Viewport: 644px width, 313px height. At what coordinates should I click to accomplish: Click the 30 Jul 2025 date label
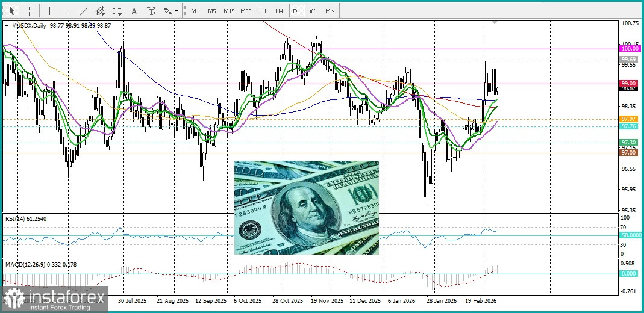(132, 301)
